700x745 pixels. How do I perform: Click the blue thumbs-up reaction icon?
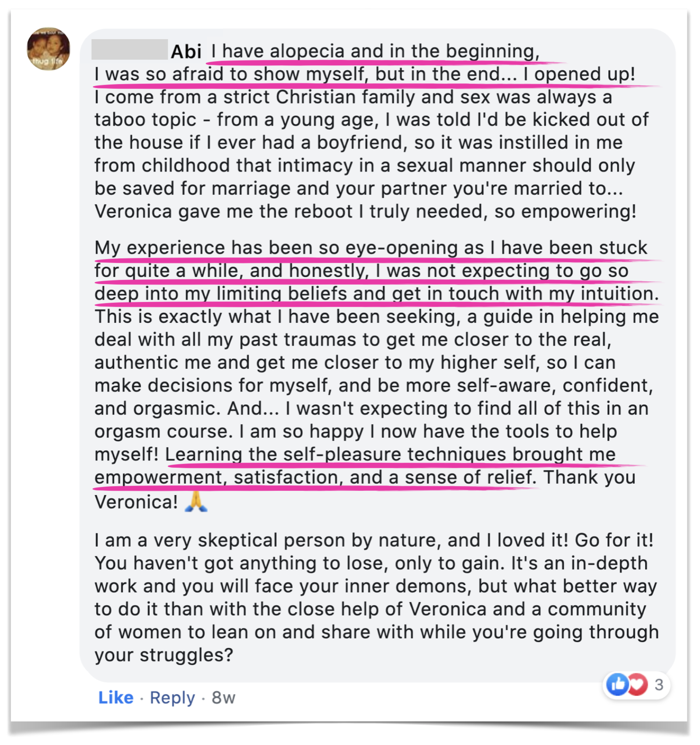(x=617, y=685)
